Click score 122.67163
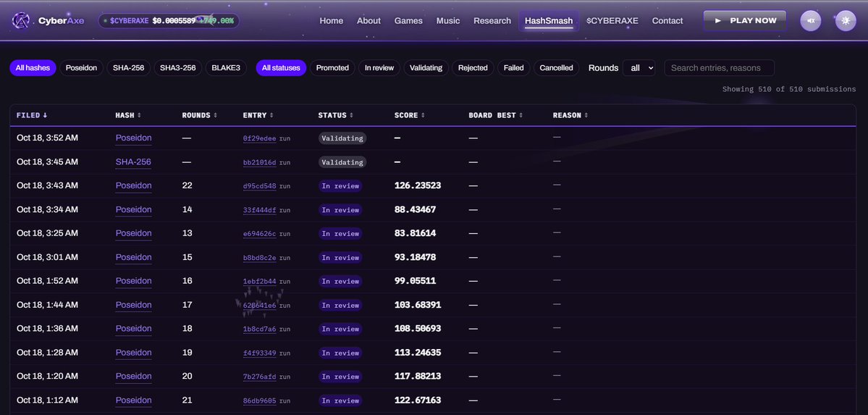This screenshot has height=415, width=868. pyautogui.click(x=418, y=400)
